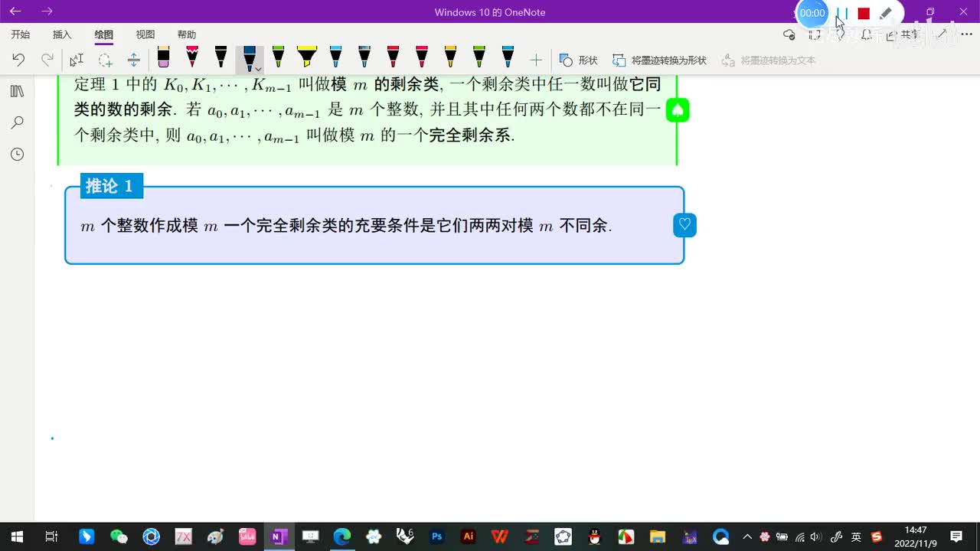Click the recording timer 00:00 bubble
980x551 pixels.
(812, 13)
